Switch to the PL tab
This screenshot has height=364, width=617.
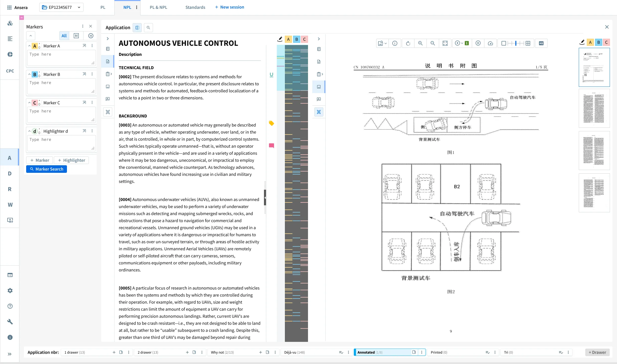tap(103, 7)
